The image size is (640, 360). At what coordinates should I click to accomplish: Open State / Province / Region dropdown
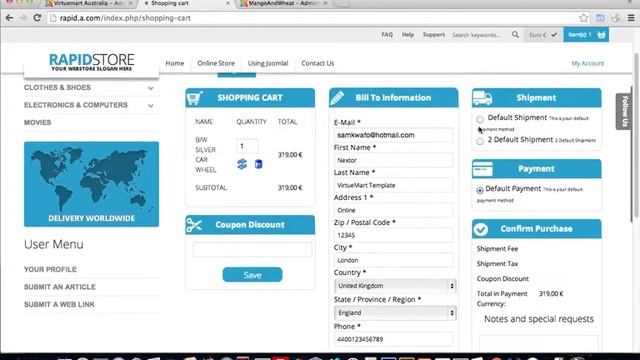(x=395, y=313)
